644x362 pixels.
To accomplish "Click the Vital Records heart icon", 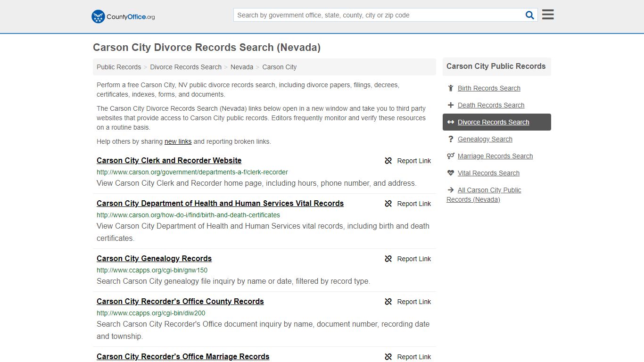I will pos(451,173).
